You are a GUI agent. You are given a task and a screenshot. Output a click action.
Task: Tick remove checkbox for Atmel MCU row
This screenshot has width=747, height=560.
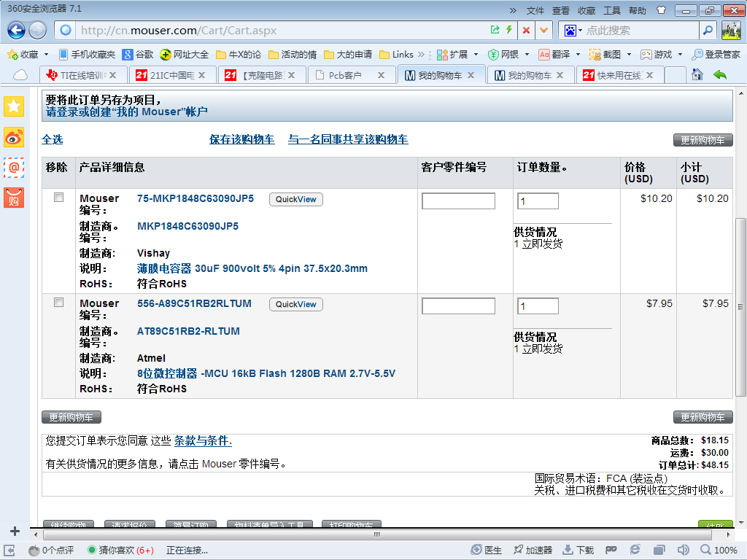(58, 303)
